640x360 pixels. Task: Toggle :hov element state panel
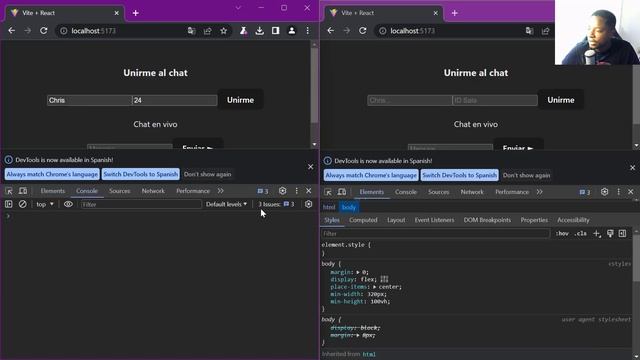(562, 233)
